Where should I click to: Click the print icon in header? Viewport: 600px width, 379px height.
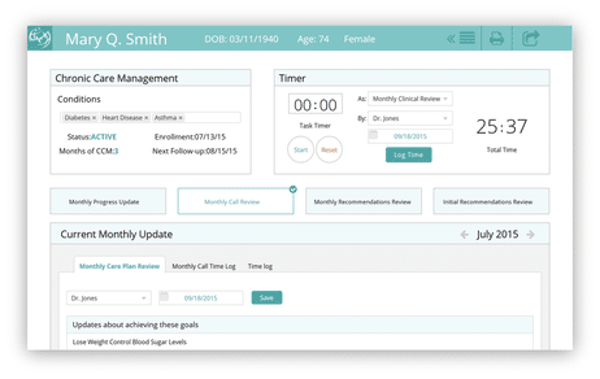(x=496, y=38)
